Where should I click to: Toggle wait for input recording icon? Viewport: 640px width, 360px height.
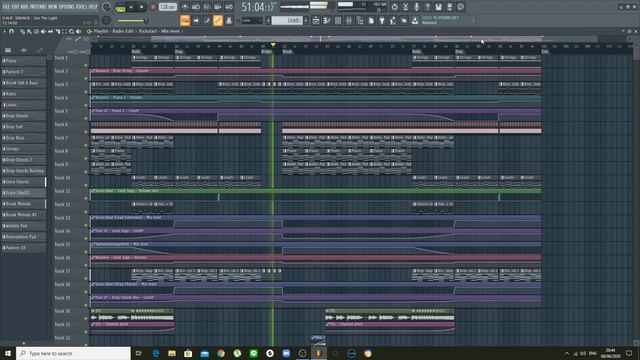coord(196,7)
